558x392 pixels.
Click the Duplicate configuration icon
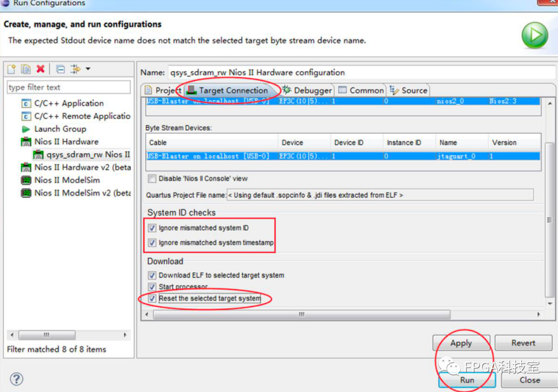(x=25, y=69)
